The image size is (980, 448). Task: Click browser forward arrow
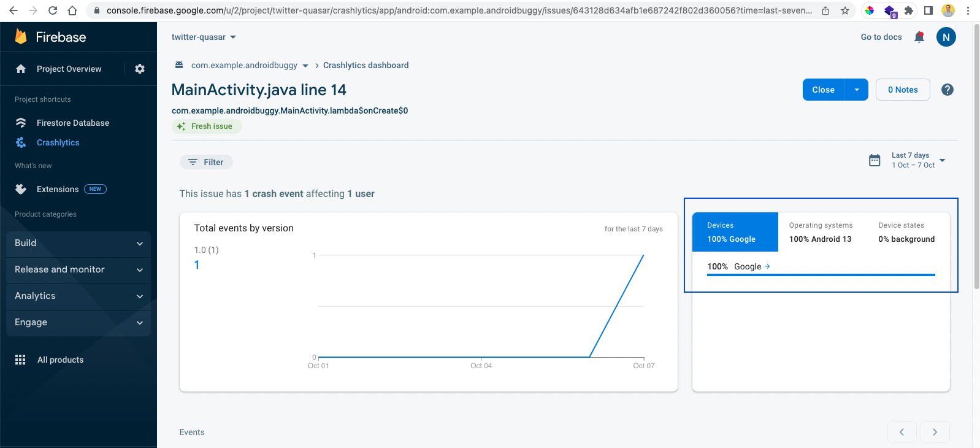point(33,10)
